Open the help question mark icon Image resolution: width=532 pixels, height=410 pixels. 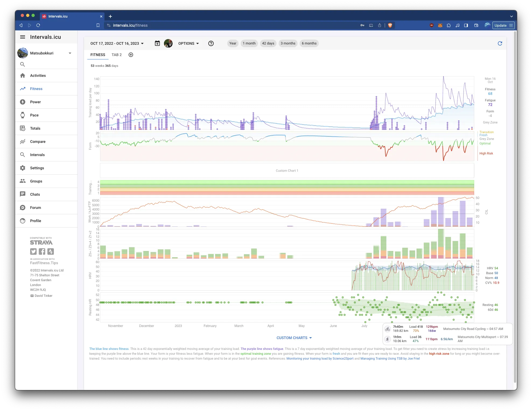tap(211, 43)
